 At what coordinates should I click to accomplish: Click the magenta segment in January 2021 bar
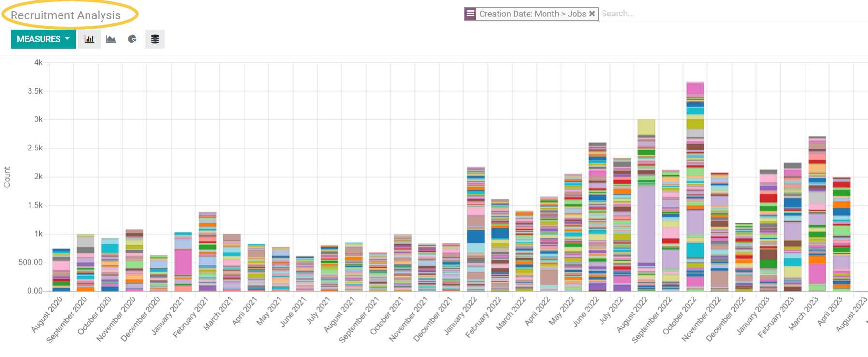pos(183,262)
